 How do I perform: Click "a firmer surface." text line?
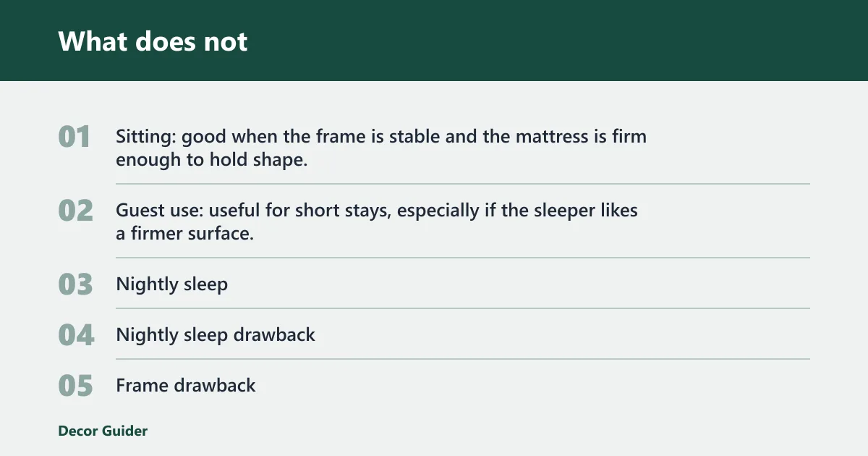pos(184,234)
